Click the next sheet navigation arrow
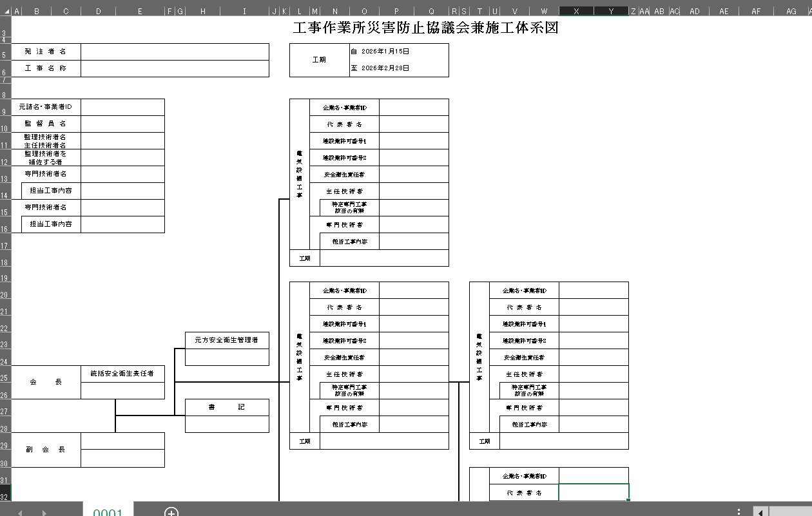The image size is (812, 516). coord(44,513)
